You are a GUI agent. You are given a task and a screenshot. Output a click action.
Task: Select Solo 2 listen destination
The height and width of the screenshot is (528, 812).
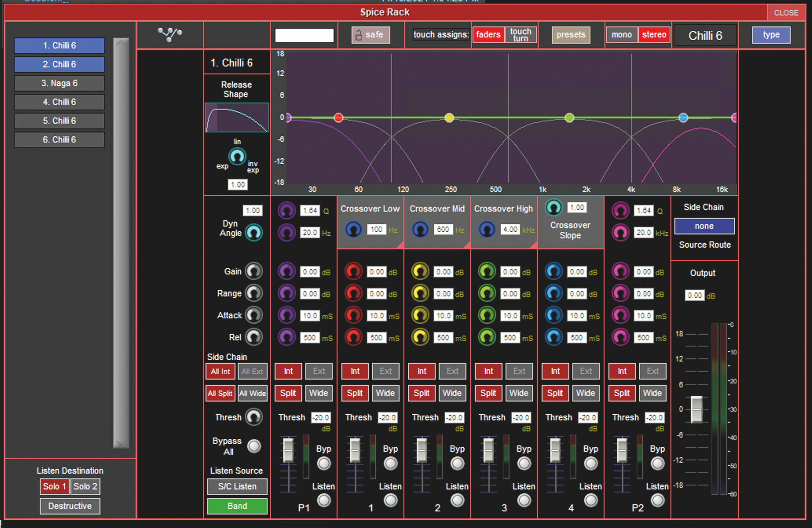click(x=85, y=487)
